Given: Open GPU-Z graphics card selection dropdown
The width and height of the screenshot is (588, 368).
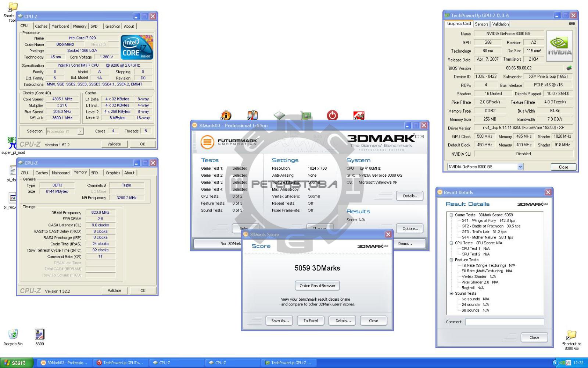Looking at the screenshot, I should click(520, 167).
